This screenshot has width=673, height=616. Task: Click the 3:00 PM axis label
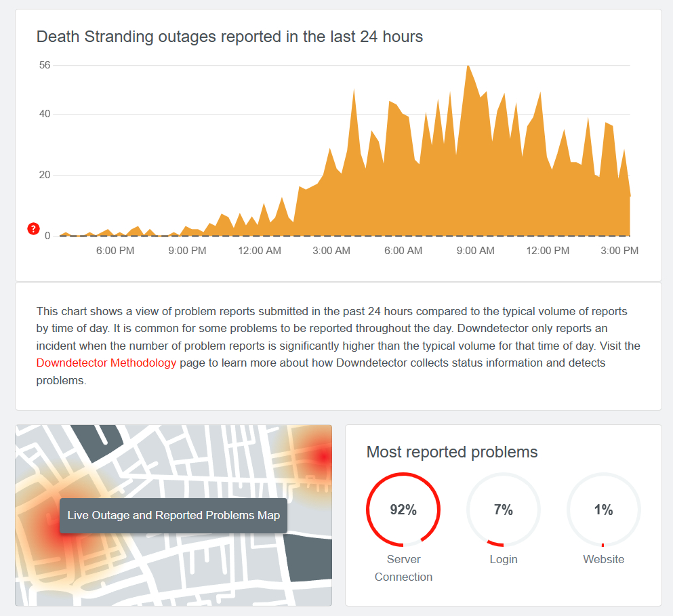[x=619, y=251]
